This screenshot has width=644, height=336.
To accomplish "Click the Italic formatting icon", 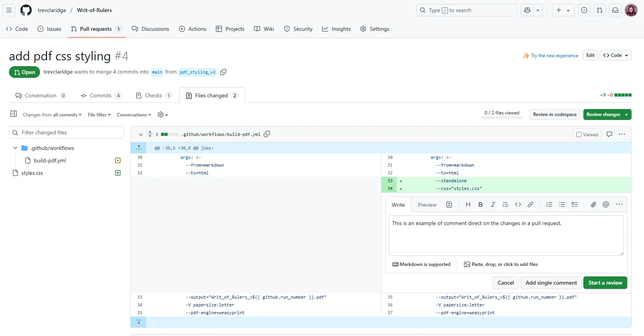I will pyautogui.click(x=493, y=205).
